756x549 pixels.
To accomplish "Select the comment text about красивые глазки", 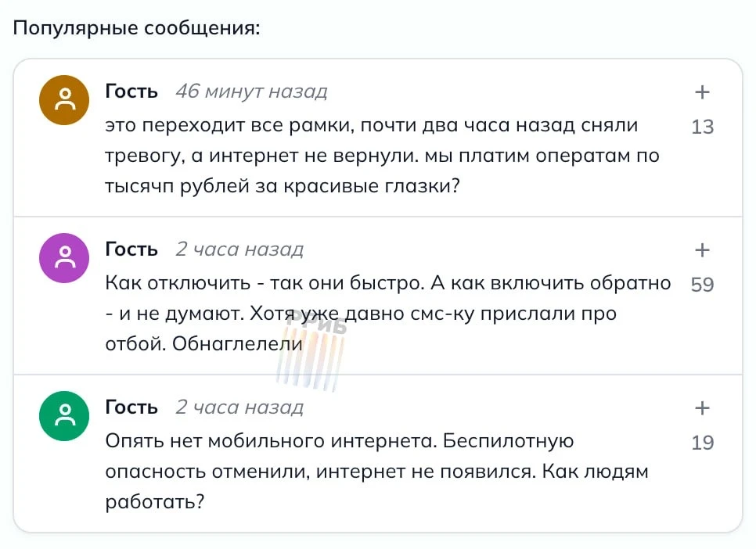I will pos(383,156).
